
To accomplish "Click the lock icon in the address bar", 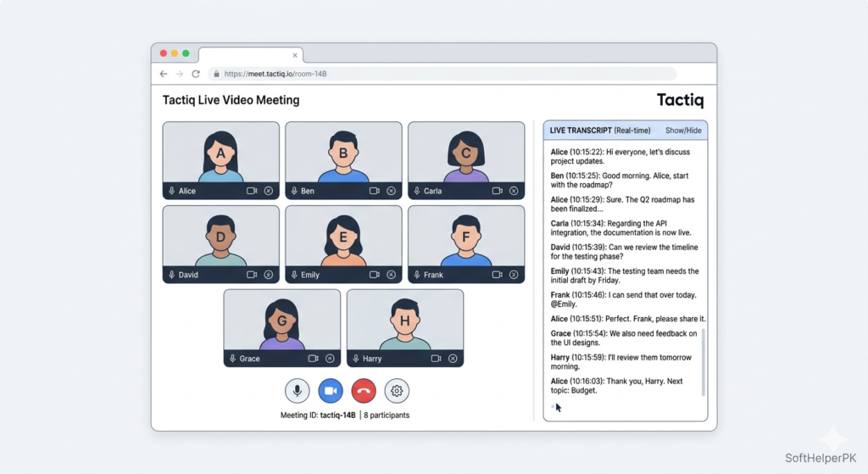I will click(216, 74).
